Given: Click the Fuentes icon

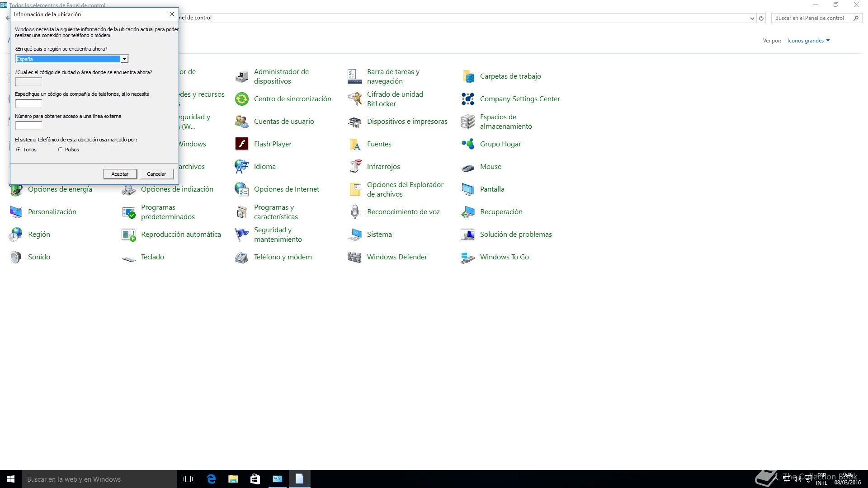Looking at the screenshot, I should click(355, 144).
